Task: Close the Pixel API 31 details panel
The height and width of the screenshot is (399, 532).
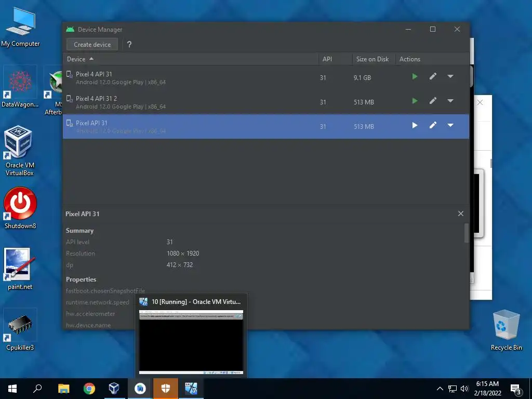Action: coord(460,214)
